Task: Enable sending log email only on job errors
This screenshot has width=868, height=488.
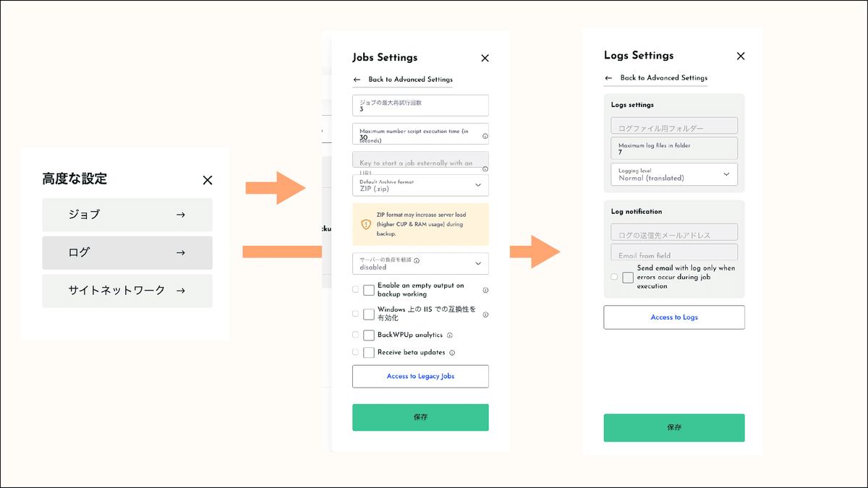Action: (x=627, y=277)
